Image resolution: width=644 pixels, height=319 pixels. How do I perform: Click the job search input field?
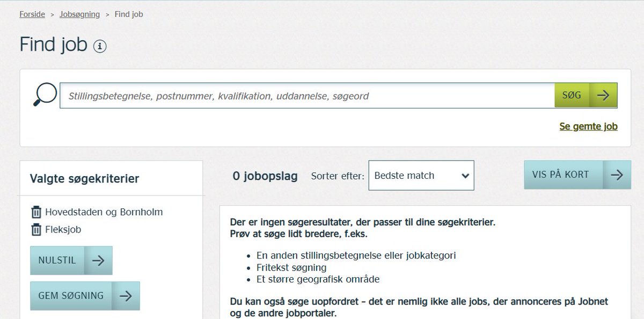coord(268,95)
